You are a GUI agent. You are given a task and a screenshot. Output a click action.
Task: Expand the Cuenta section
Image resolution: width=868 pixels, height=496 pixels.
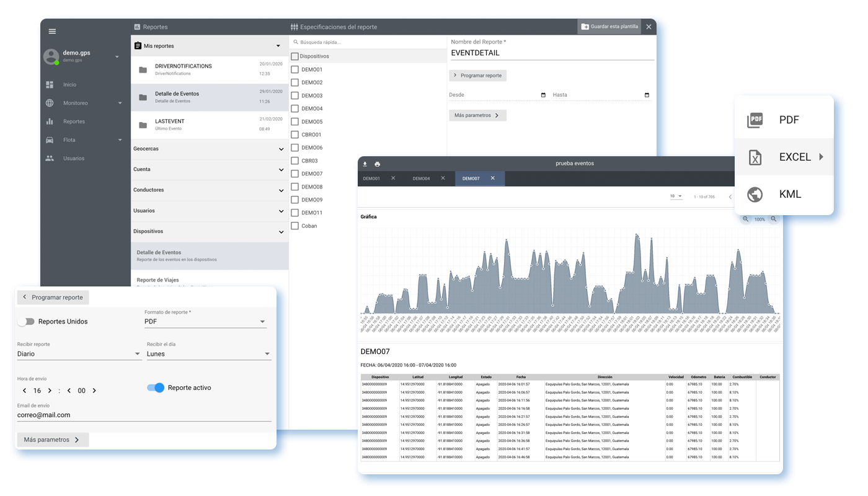pyautogui.click(x=281, y=170)
